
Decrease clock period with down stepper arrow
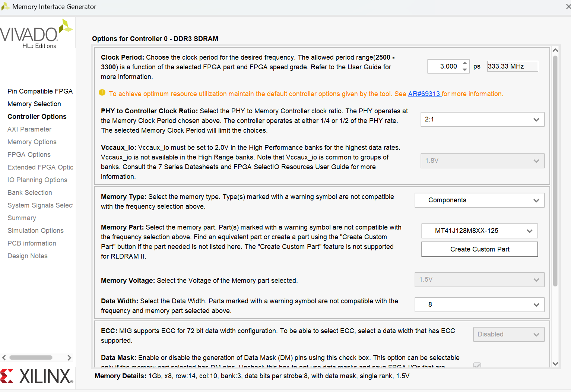click(x=465, y=69)
